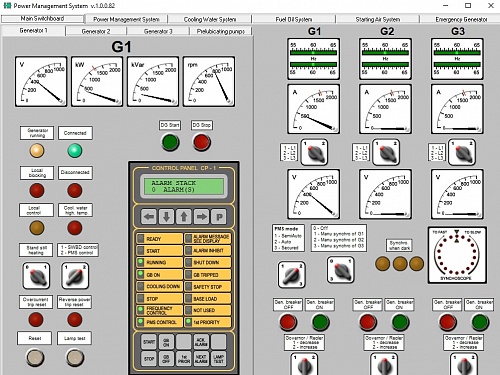Click GB OFF key on keypad
Viewport: 500px width, 375px height.
[166, 359]
